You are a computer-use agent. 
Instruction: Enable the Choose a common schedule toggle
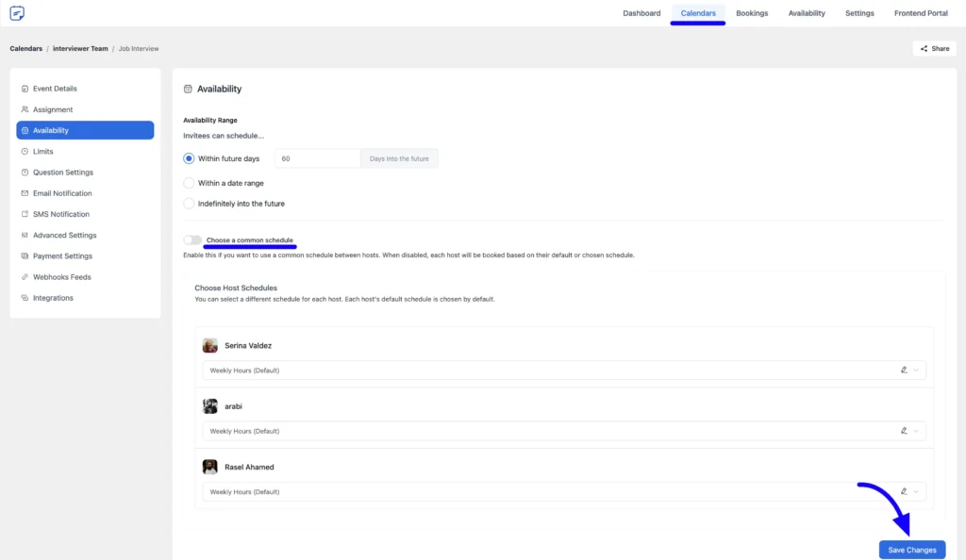point(192,240)
